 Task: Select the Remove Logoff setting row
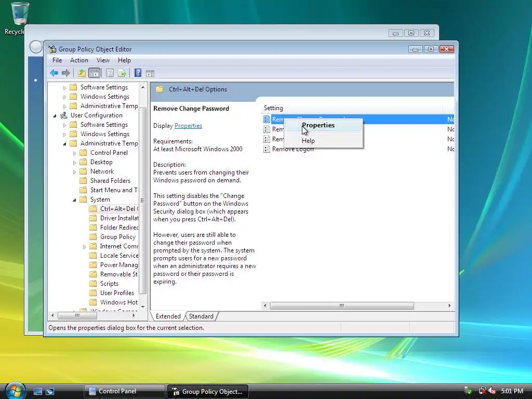[x=358, y=149]
